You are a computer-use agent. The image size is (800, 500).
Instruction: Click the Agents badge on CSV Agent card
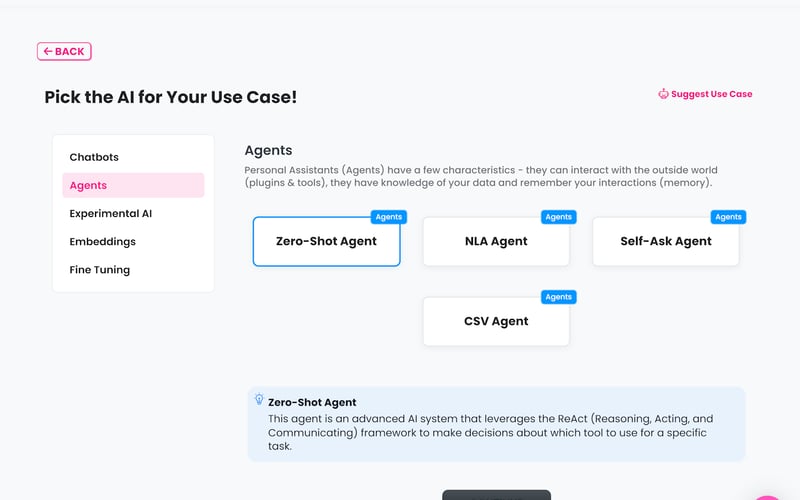[558, 297]
